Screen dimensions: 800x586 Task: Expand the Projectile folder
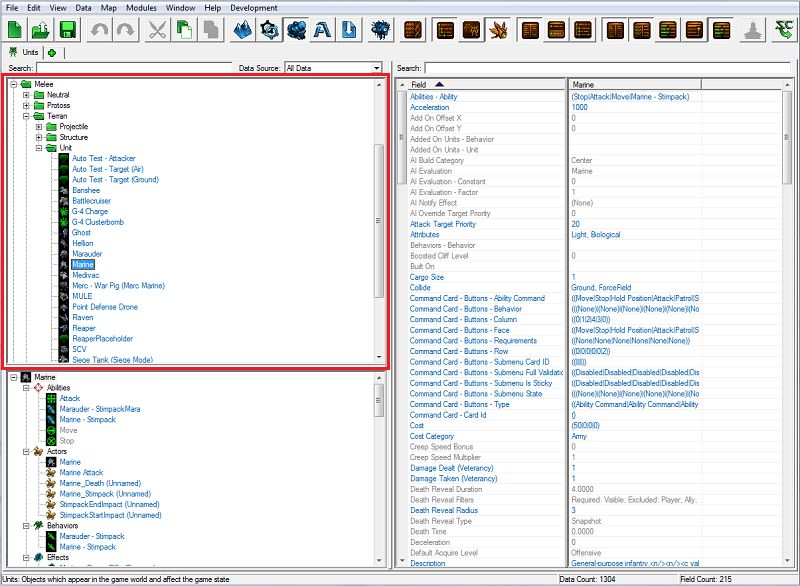pos(39,126)
